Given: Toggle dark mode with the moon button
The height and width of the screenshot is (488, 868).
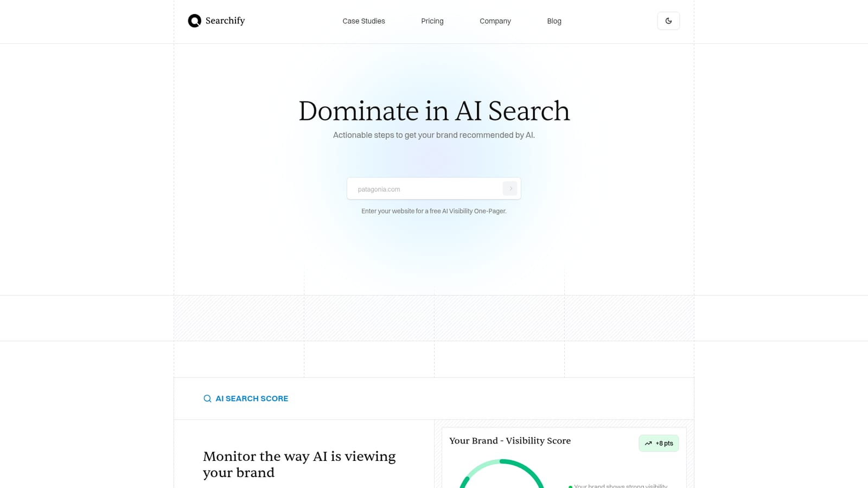Looking at the screenshot, I should (668, 21).
